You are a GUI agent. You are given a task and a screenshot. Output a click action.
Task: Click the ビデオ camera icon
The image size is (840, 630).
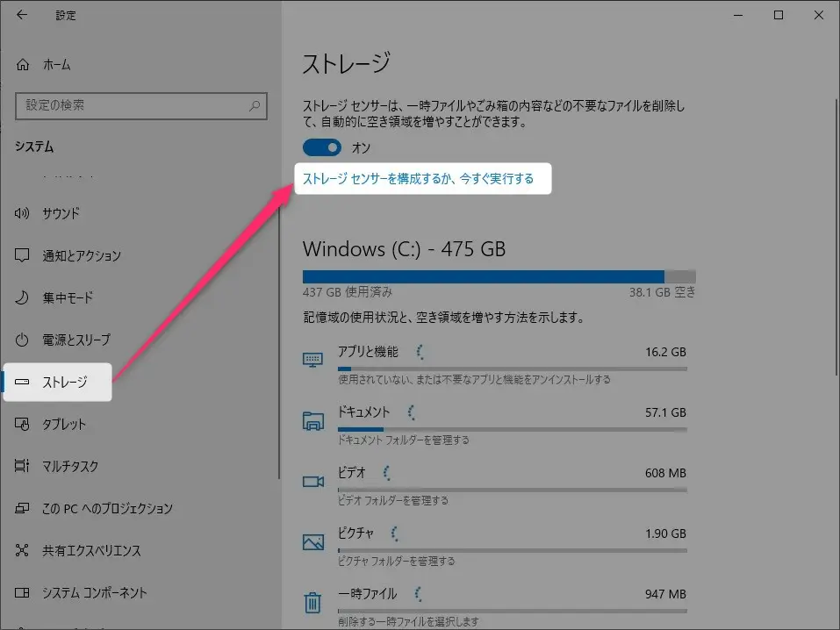(x=313, y=482)
